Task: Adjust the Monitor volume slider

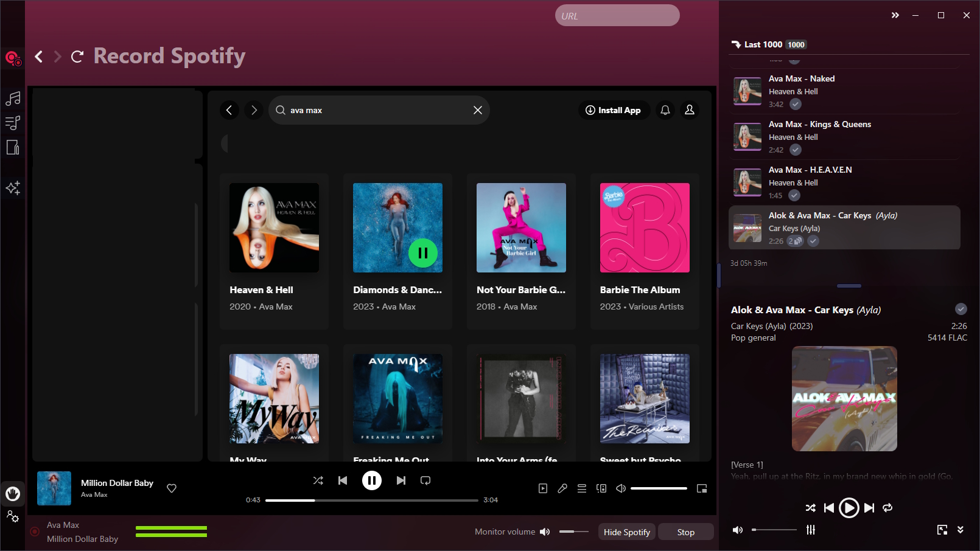Action: [573, 532]
